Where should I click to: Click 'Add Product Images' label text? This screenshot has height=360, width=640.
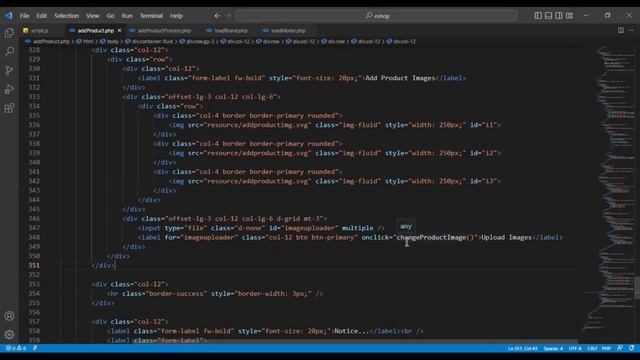point(400,78)
